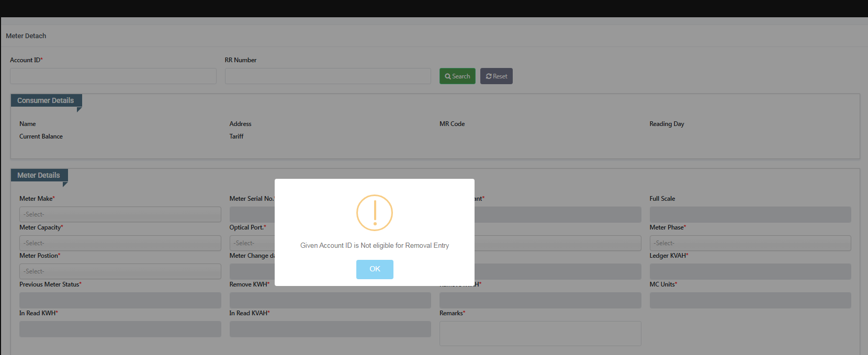The image size is (868, 355).
Task: Open the Meter Capacity dropdown
Action: pyautogui.click(x=120, y=243)
